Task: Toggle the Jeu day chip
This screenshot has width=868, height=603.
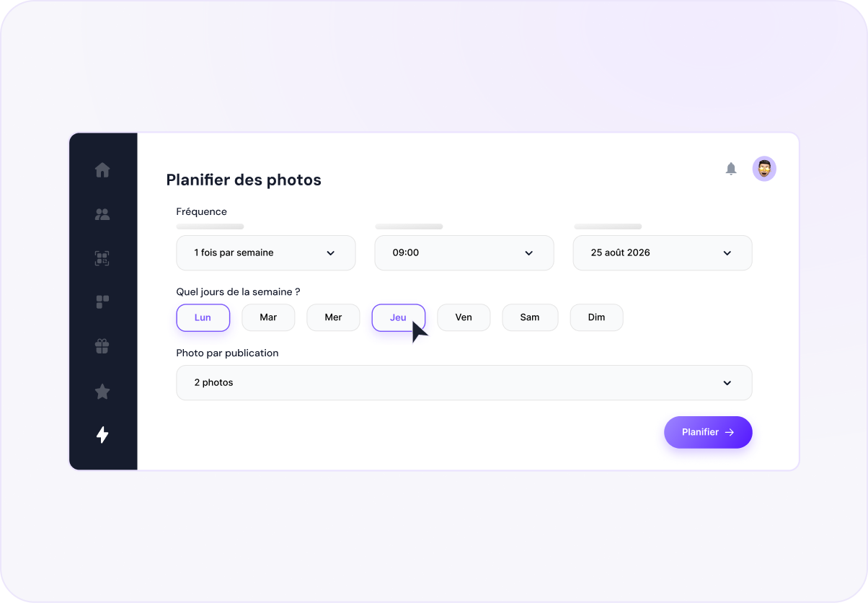Action: [x=399, y=317]
